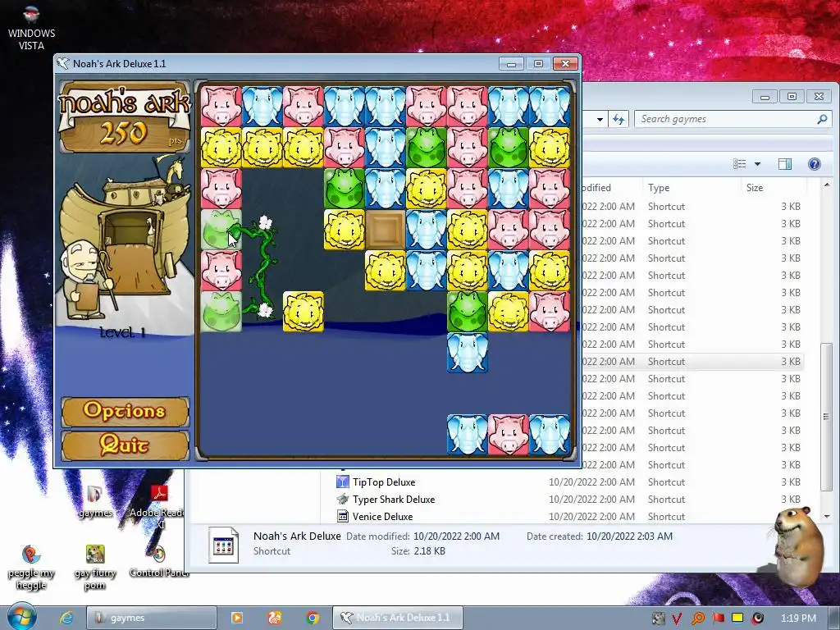Open the orange UC Browser taskbar icon

click(x=274, y=618)
